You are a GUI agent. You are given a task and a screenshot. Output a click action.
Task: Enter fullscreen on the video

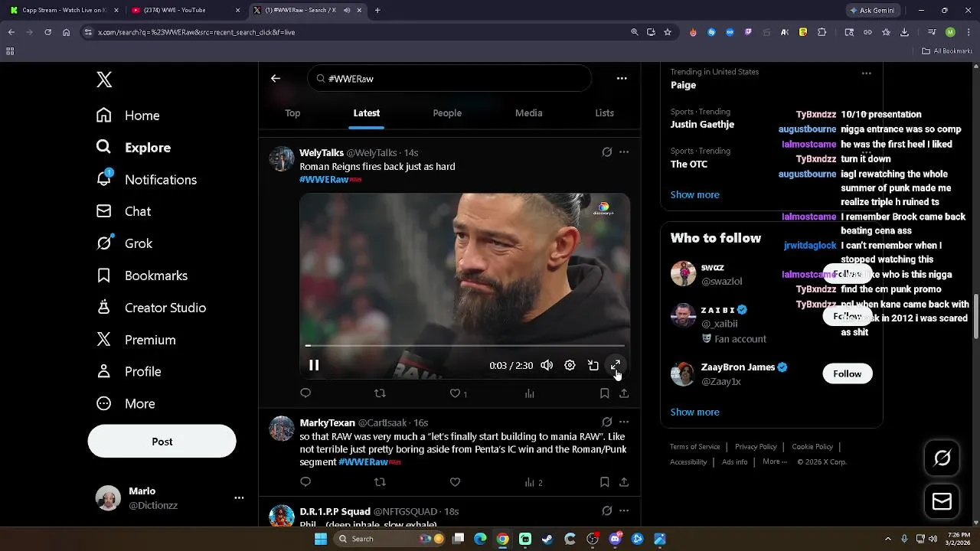coord(616,366)
